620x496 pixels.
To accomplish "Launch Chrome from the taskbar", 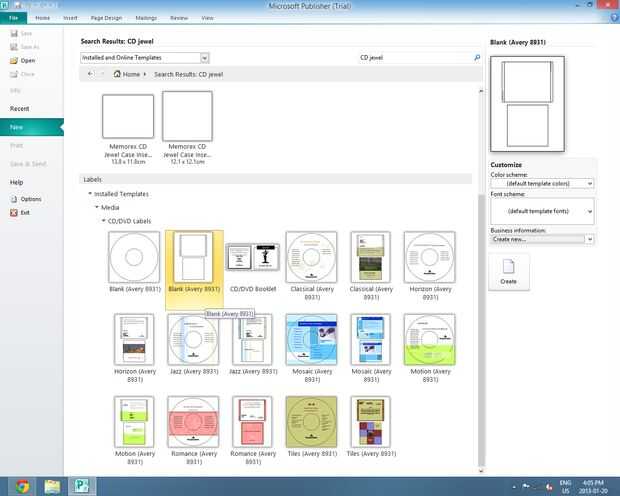I will (23, 486).
